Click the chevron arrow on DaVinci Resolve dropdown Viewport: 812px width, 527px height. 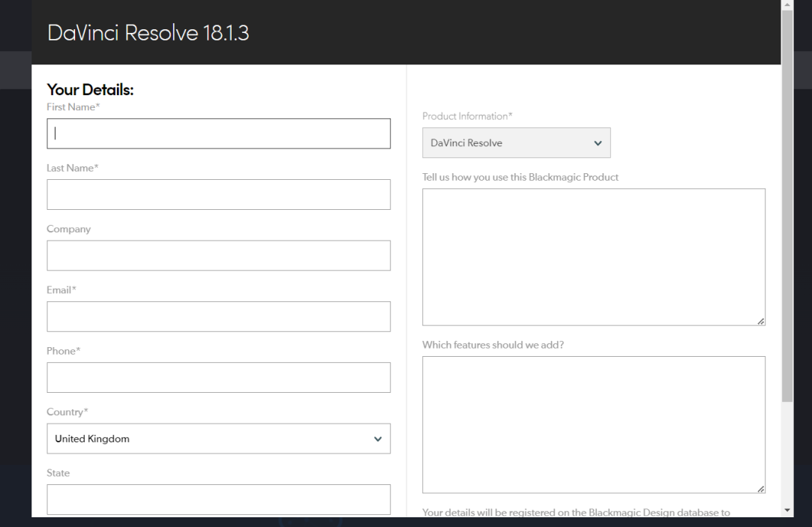point(598,143)
